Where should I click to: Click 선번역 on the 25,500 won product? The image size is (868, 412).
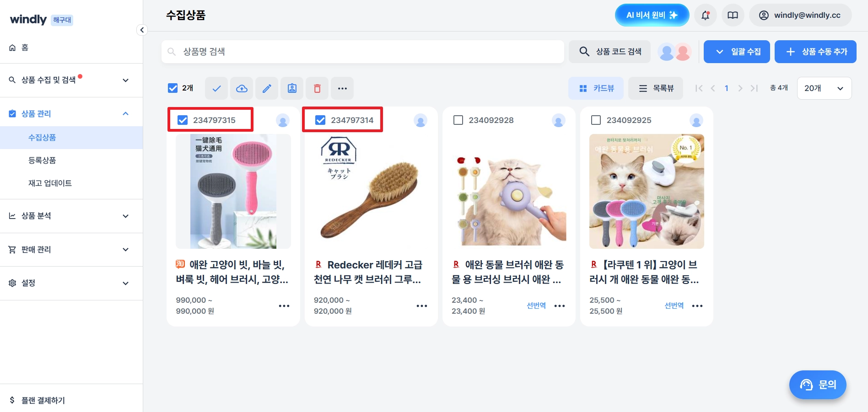click(x=674, y=305)
